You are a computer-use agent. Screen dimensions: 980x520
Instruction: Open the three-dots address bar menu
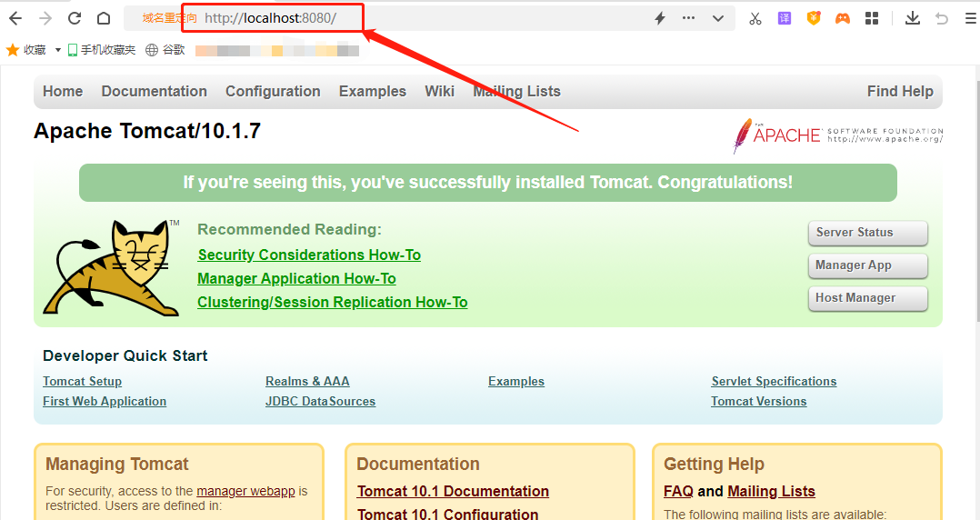(x=688, y=18)
